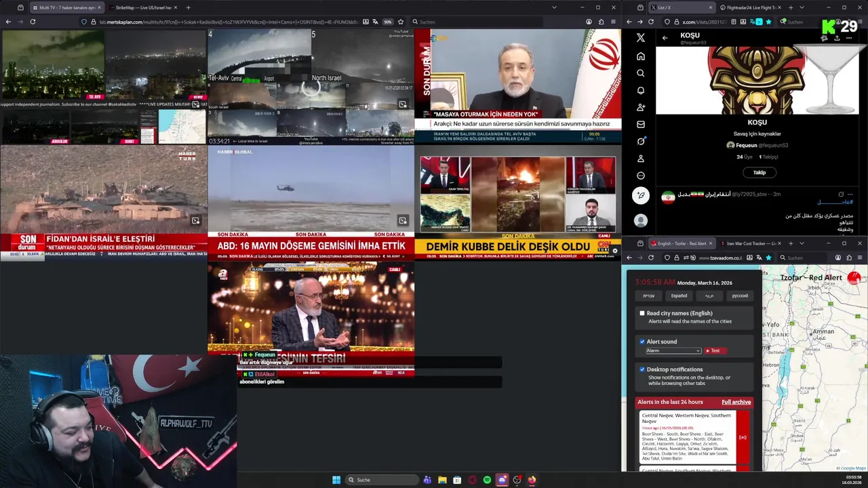Switch language to Español

(679, 296)
